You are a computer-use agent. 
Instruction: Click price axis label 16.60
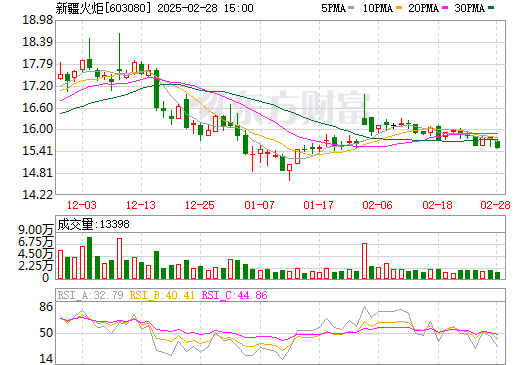coord(37,108)
